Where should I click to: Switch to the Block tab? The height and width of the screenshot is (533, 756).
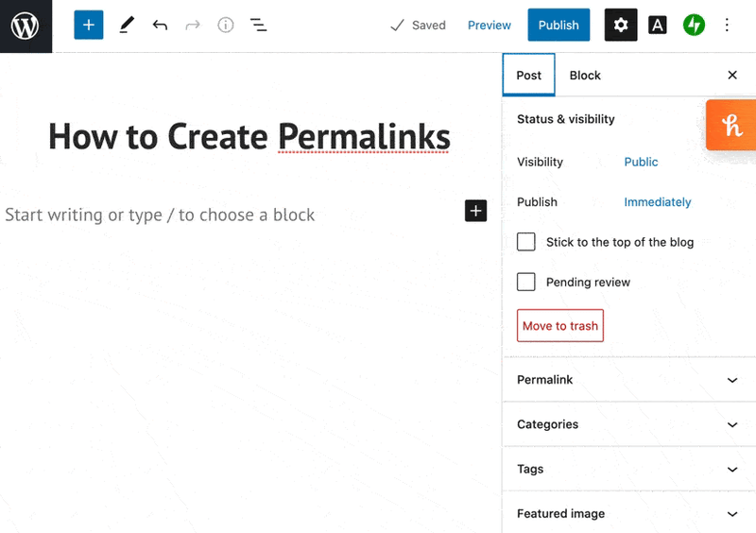pyautogui.click(x=585, y=76)
